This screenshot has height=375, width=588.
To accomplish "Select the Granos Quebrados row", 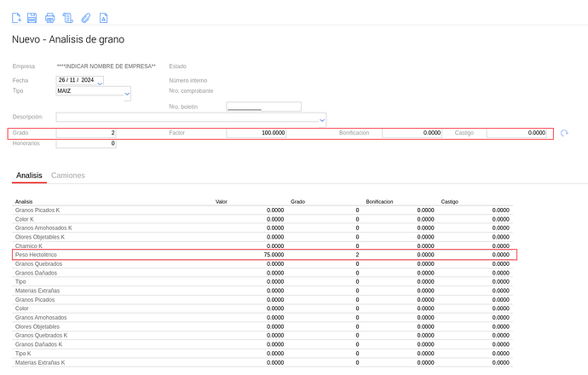I will 38,263.
